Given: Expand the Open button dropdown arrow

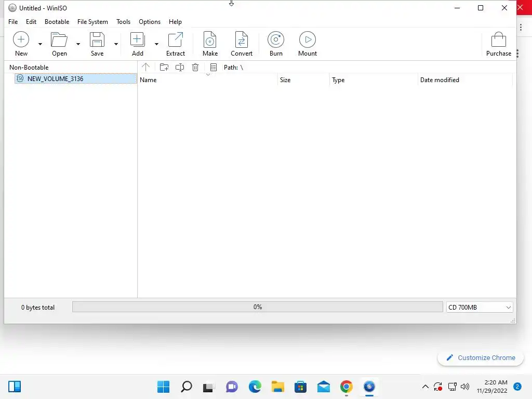Looking at the screenshot, I should tap(78, 44).
